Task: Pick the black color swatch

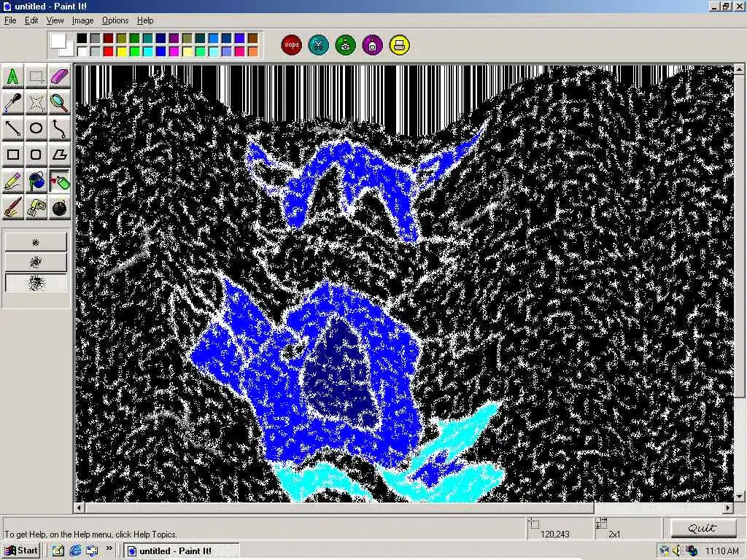Action: pyautogui.click(x=82, y=38)
